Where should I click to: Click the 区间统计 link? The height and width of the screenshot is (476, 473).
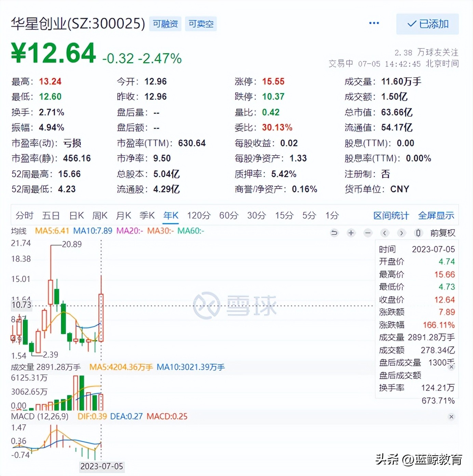coord(391,216)
